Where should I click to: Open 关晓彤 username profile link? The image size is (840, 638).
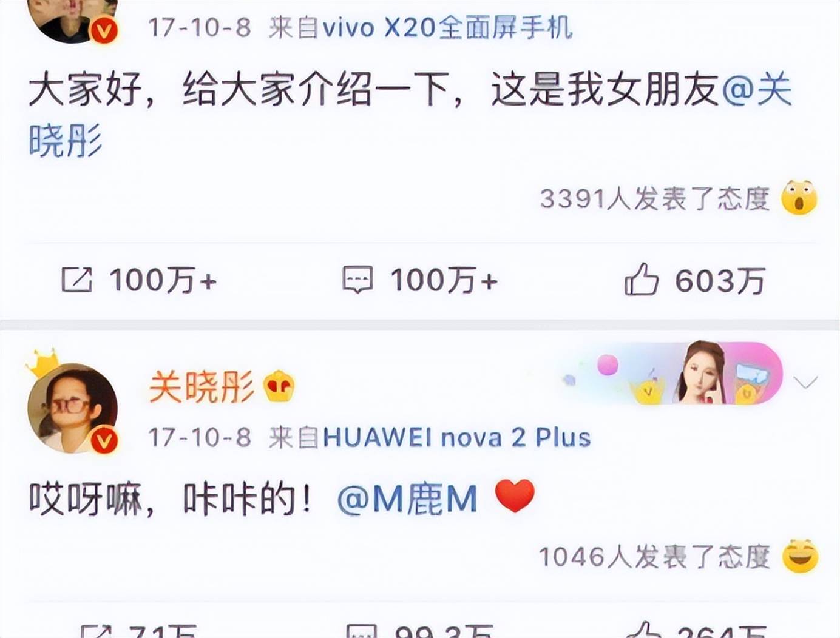(x=201, y=386)
